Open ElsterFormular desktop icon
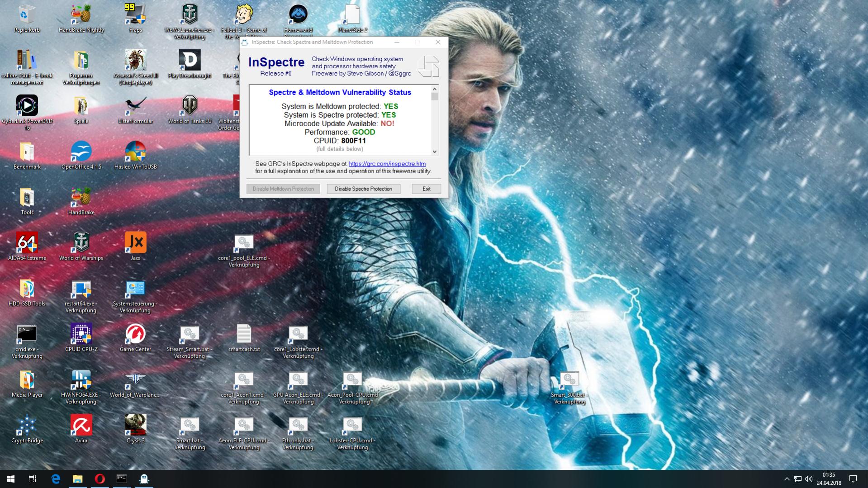Screen dimensions: 868x488 click(x=135, y=110)
